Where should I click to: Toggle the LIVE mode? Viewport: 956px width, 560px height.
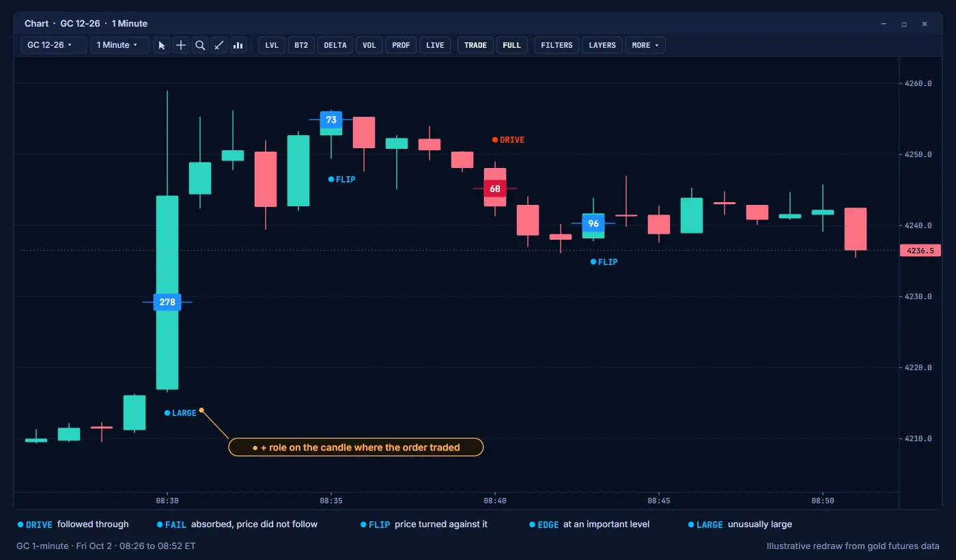pyautogui.click(x=435, y=45)
